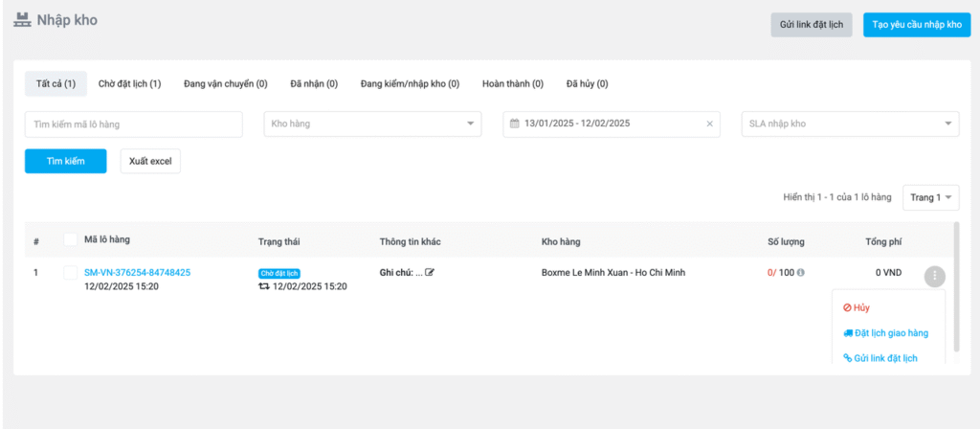This screenshot has height=429, width=980.
Task: Click the Tổng phí column header
Action: pyautogui.click(x=883, y=241)
